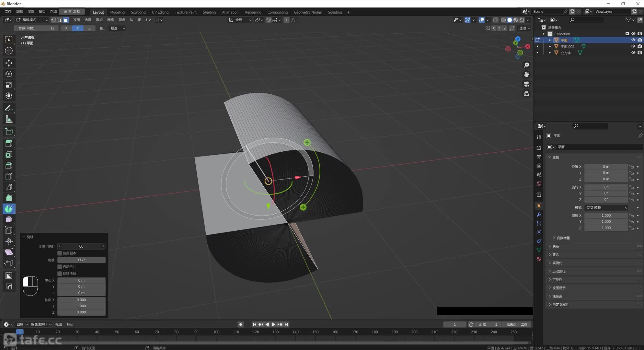Viewport: 644px width, 350px height.
Task: Toggle the Y axis button in tool header
Action: (77, 28)
